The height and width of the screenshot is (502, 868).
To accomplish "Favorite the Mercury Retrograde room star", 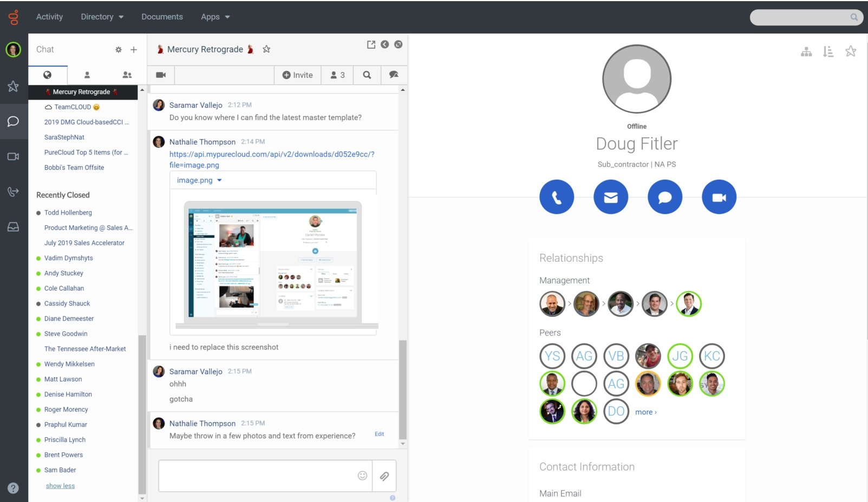I will [x=266, y=49].
